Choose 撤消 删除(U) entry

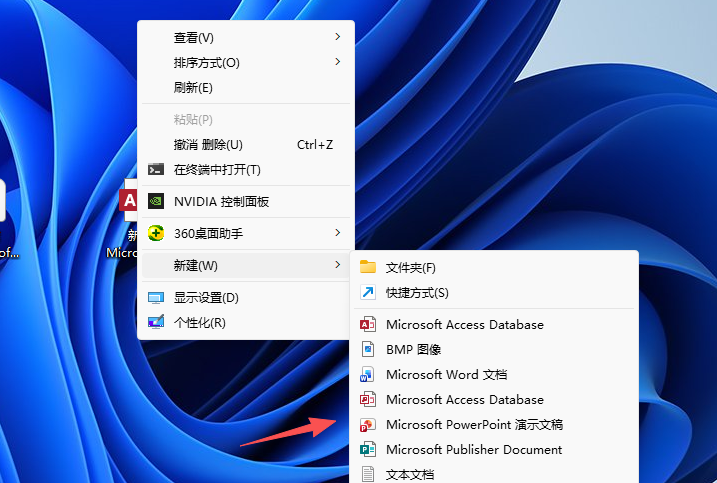246,145
